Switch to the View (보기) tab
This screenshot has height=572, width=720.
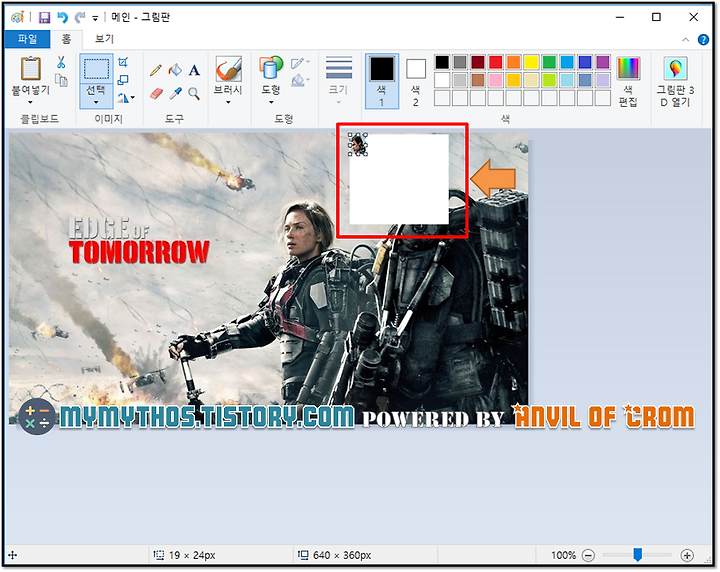point(104,39)
